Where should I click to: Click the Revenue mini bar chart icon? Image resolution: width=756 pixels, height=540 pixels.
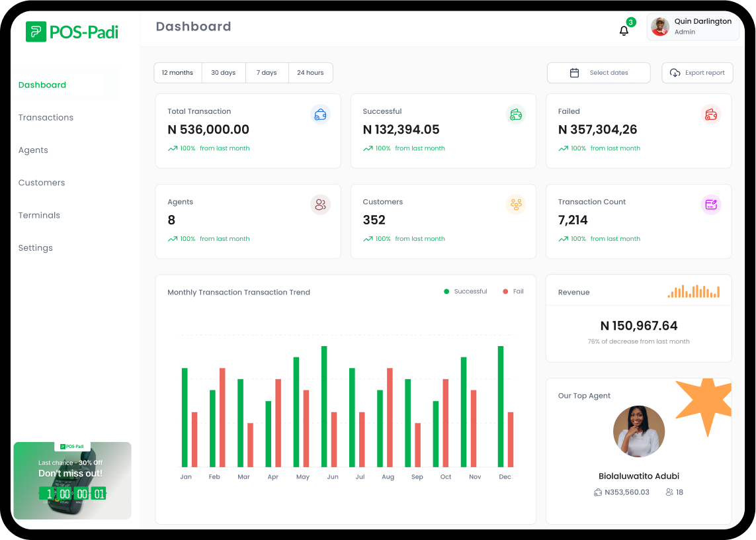693,291
